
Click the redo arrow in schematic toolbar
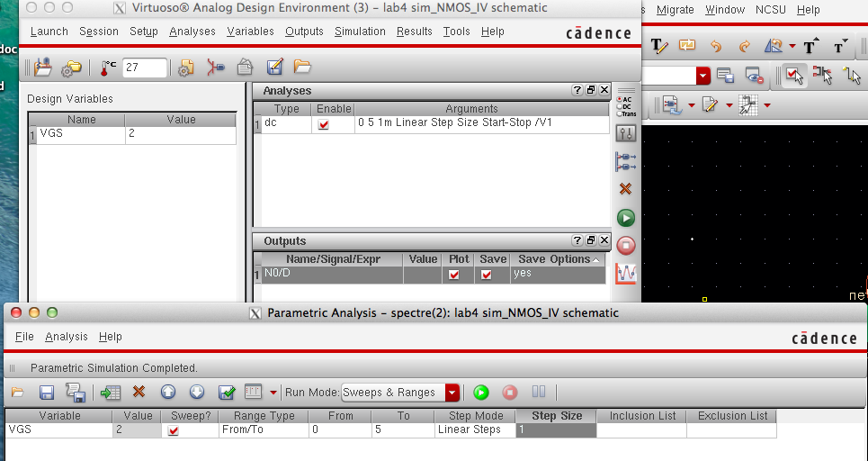click(x=744, y=46)
